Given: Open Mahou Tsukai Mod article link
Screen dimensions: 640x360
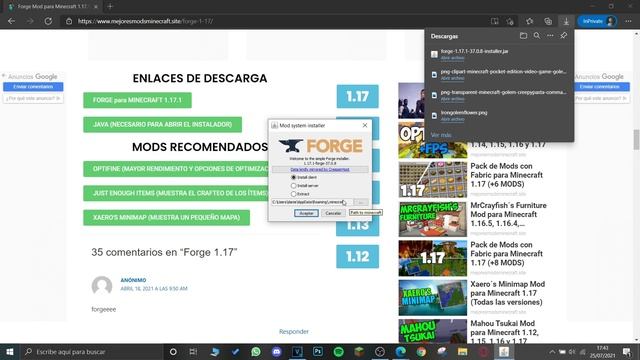Looking at the screenshot, I should pyautogui.click(x=504, y=332).
